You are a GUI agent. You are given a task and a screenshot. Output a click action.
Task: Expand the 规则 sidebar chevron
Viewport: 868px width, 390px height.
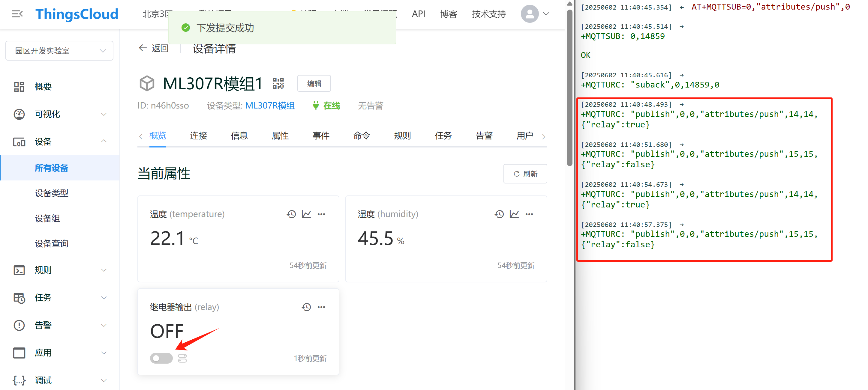point(104,270)
